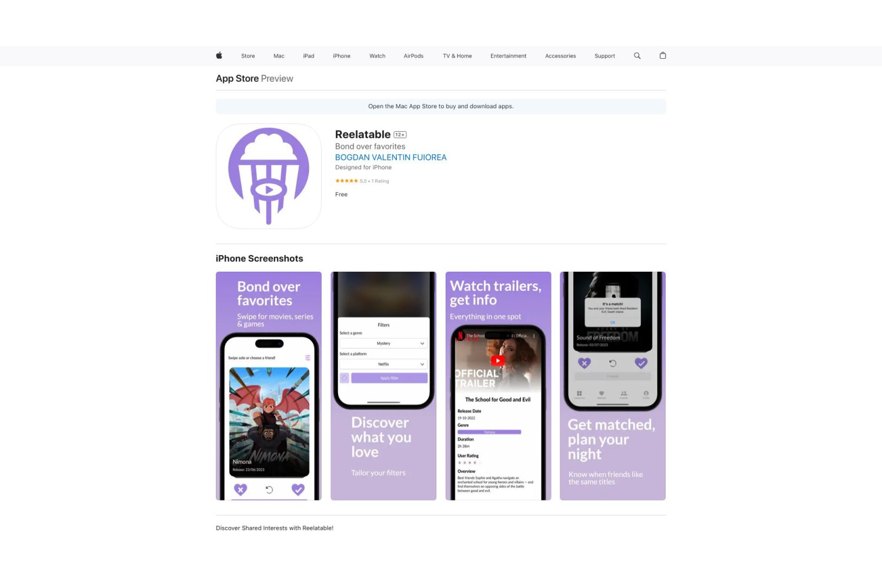Open the AirPods menu item

click(x=413, y=56)
